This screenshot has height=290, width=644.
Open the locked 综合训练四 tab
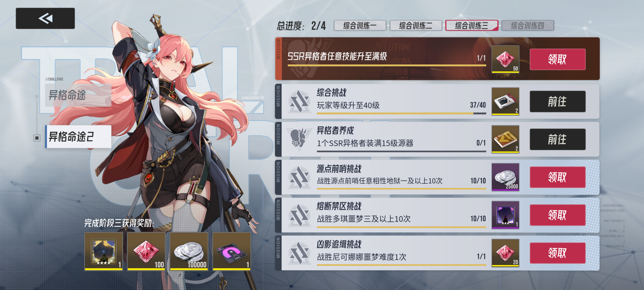527,26
